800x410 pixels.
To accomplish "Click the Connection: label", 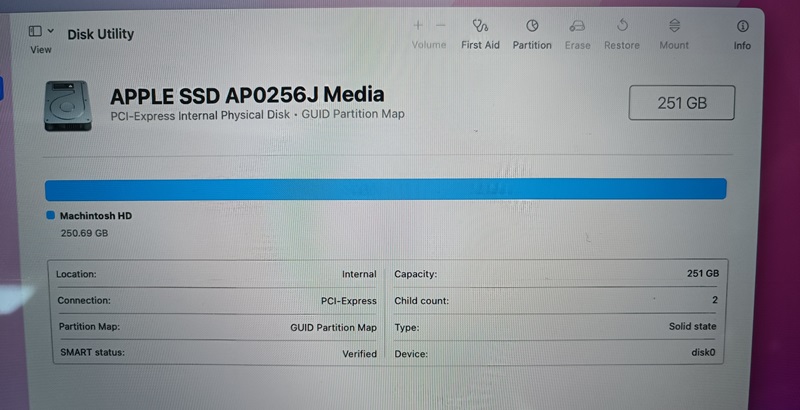I will [84, 300].
